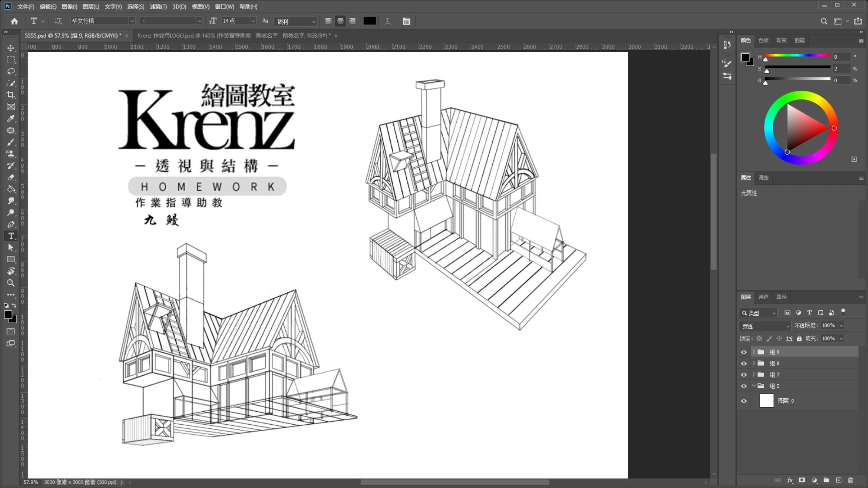This screenshot has width=868, height=488.
Task: Click the delete layer trash icon
Action: [x=850, y=480]
